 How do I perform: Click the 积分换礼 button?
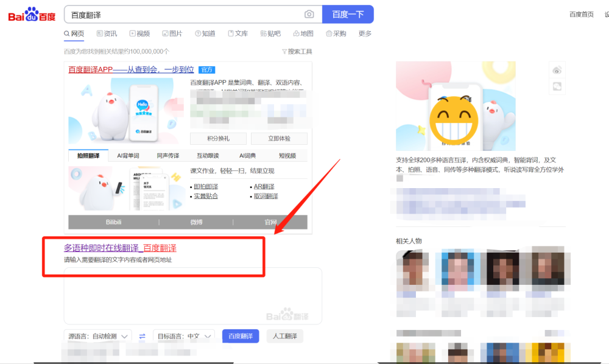pos(218,139)
